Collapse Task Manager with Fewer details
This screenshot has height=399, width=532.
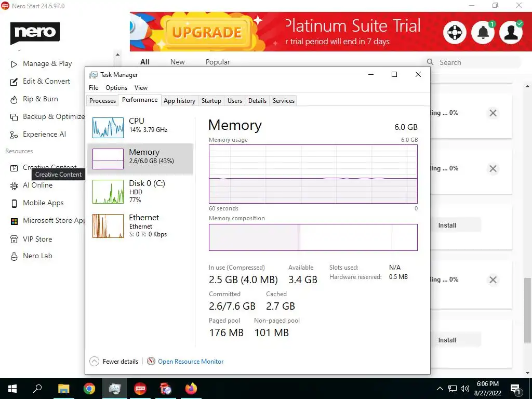click(x=114, y=362)
